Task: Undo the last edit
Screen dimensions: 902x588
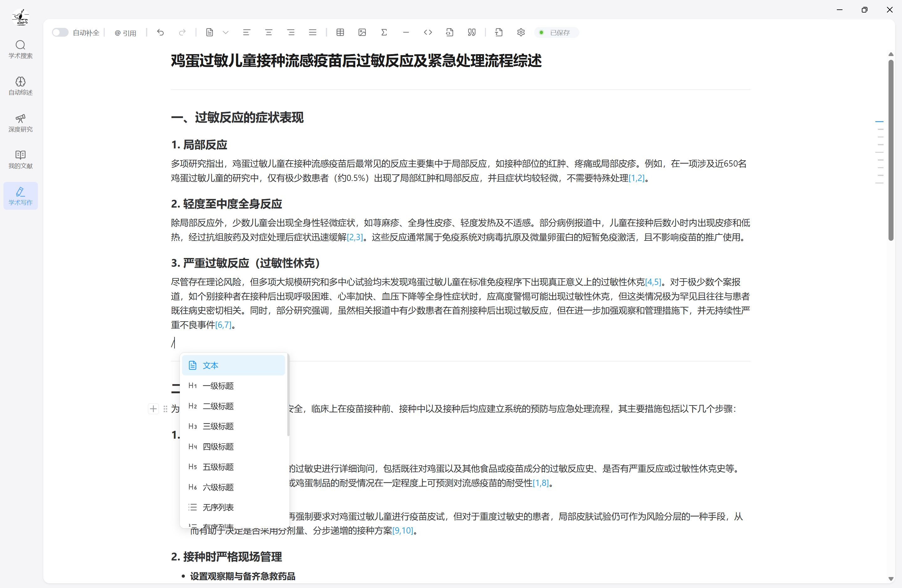Action: click(x=160, y=32)
